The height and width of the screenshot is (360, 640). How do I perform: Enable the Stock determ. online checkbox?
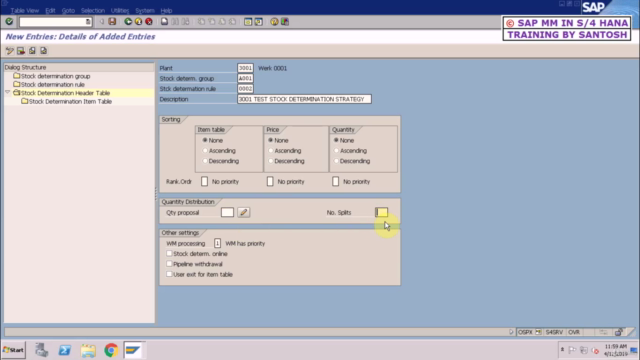[169, 253]
